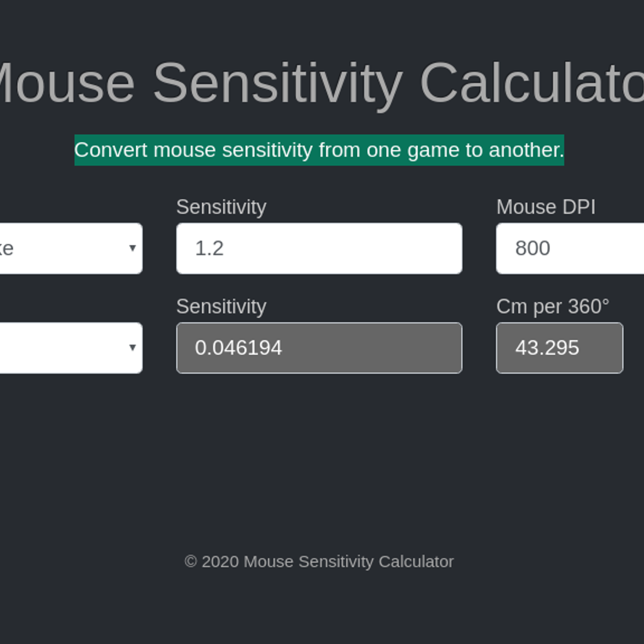Click the dropdown arrow next to Quake
644x644 pixels.
(x=133, y=248)
